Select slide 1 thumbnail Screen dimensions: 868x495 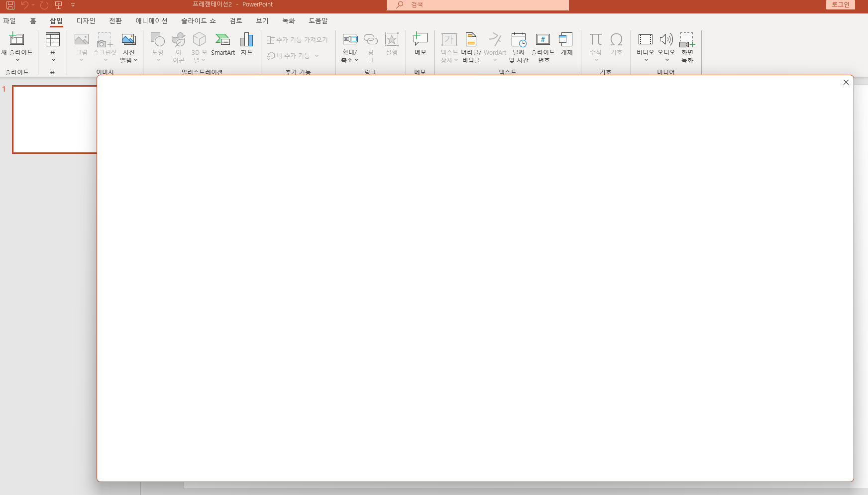54,120
